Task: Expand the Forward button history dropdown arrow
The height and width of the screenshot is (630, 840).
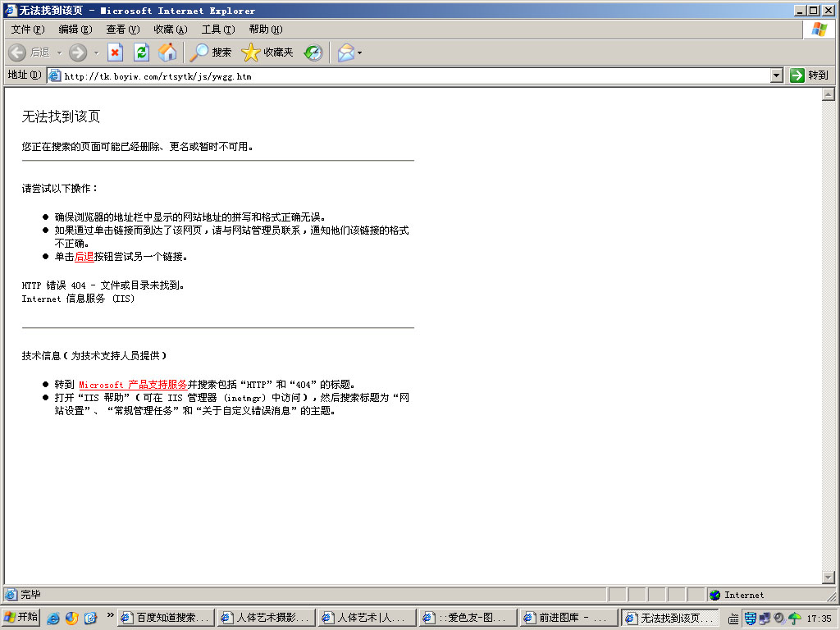Action: click(97, 52)
